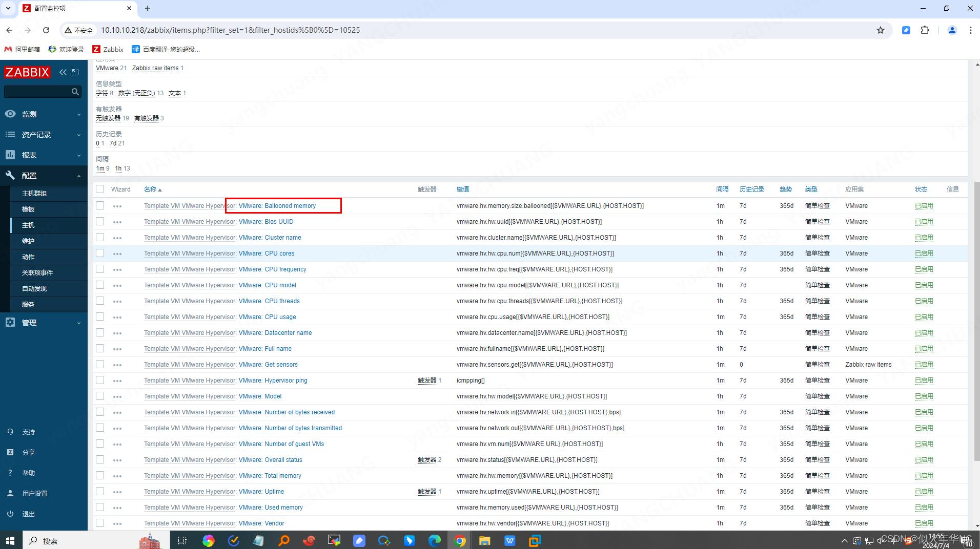This screenshot has width=980, height=549.
Task: Open Windows Start menu
Action: (x=10, y=541)
